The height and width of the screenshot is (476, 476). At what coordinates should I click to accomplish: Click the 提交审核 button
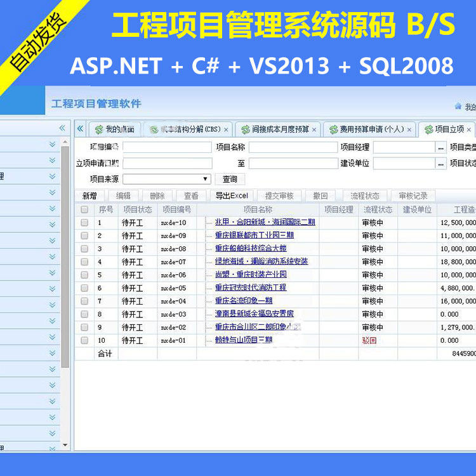click(x=279, y=196)
